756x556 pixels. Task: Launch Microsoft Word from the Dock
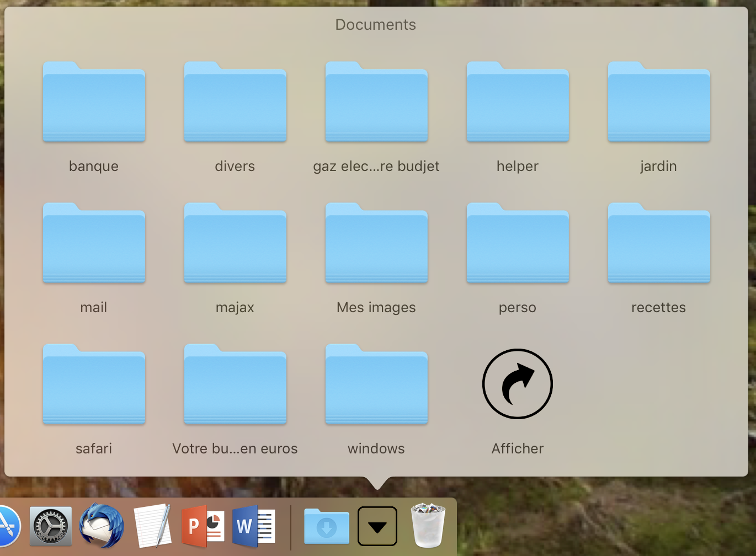pyautogui.click(x=253, y=526)
